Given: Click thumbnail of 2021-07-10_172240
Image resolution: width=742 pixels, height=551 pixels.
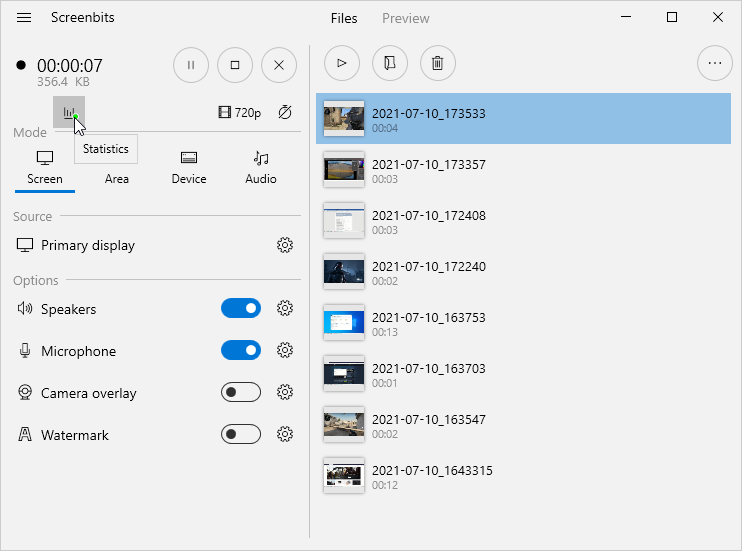Looking at the screenshot, I should (344, 272).
